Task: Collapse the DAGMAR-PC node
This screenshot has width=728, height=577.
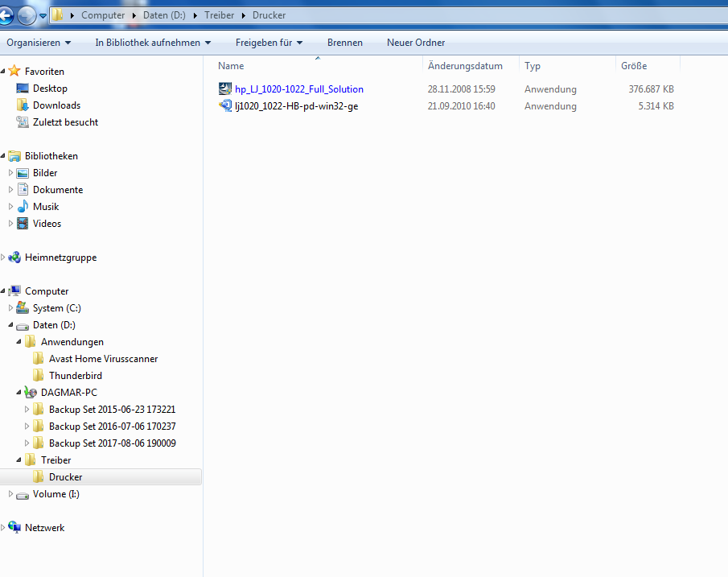Action: pos(19,392)
